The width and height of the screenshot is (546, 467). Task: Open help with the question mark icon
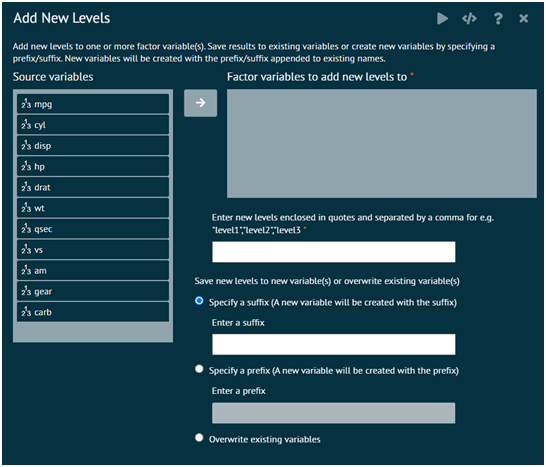498,18
